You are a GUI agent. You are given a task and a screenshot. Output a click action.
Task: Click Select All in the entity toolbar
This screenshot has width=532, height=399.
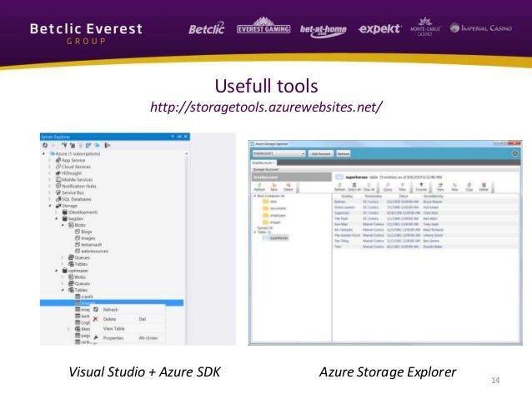click(354, 187)
